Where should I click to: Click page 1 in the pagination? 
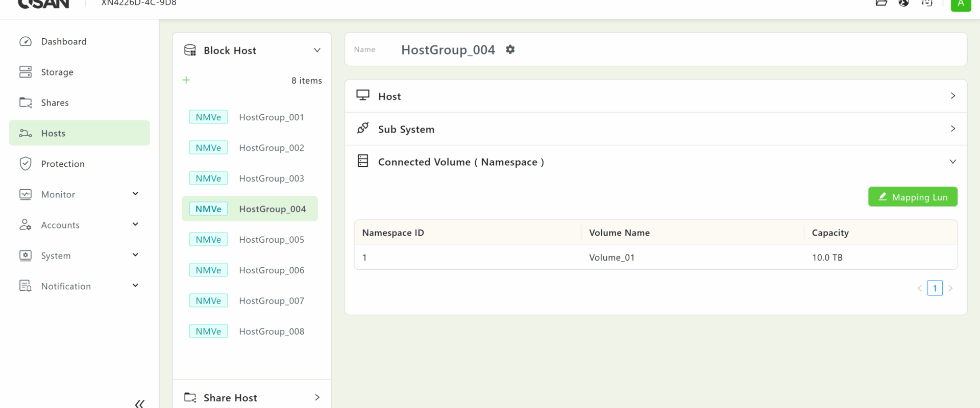pos(935,288)
